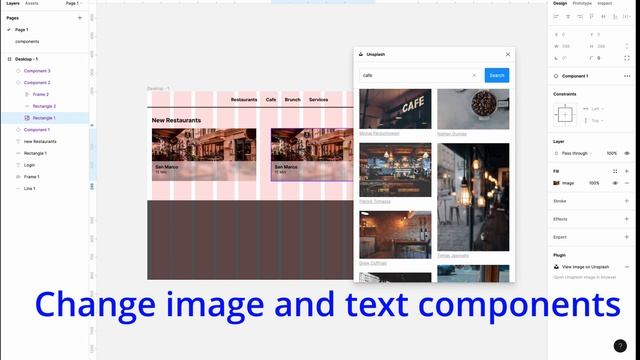Click Restaurants nav link on canvas

pos(244,100)
